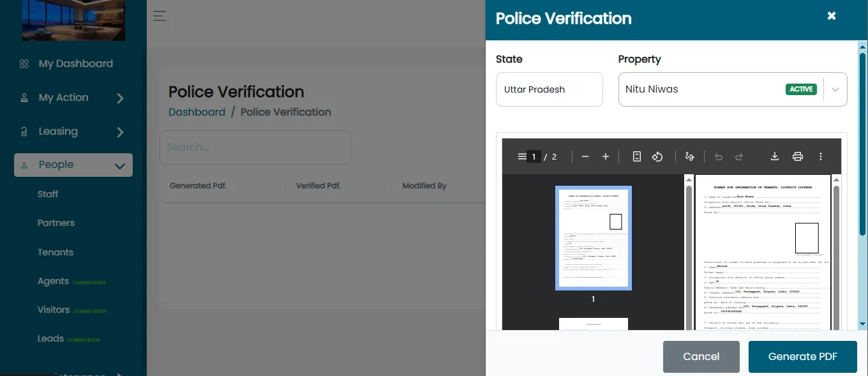Screen dimensions: 868x376
Task: Click the Generated Pdf. column header
Action: [198, 186]
